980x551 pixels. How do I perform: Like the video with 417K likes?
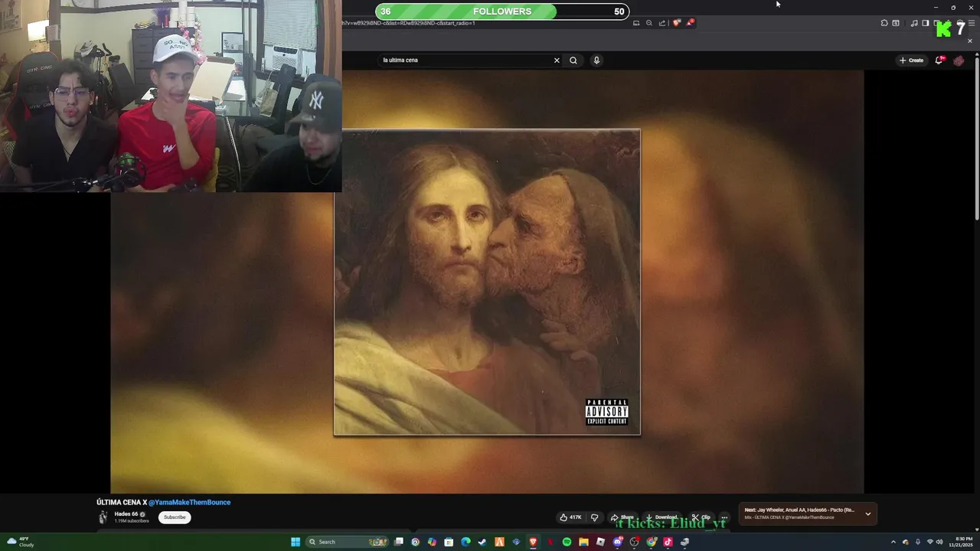click(571, 517)
